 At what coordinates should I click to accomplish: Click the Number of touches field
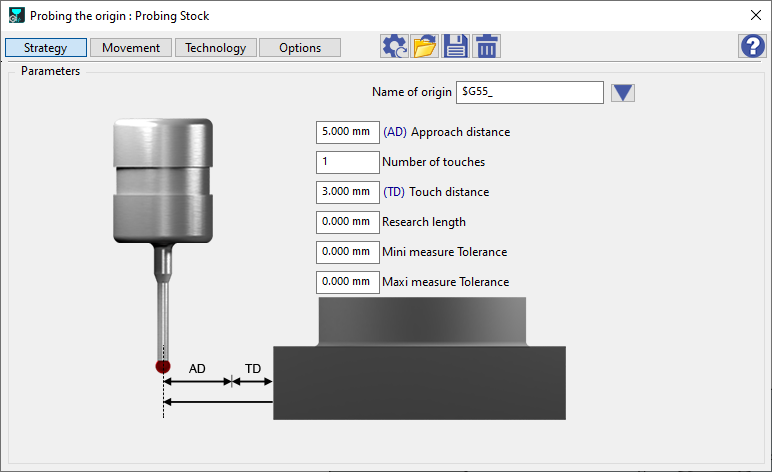click(347, 162)
